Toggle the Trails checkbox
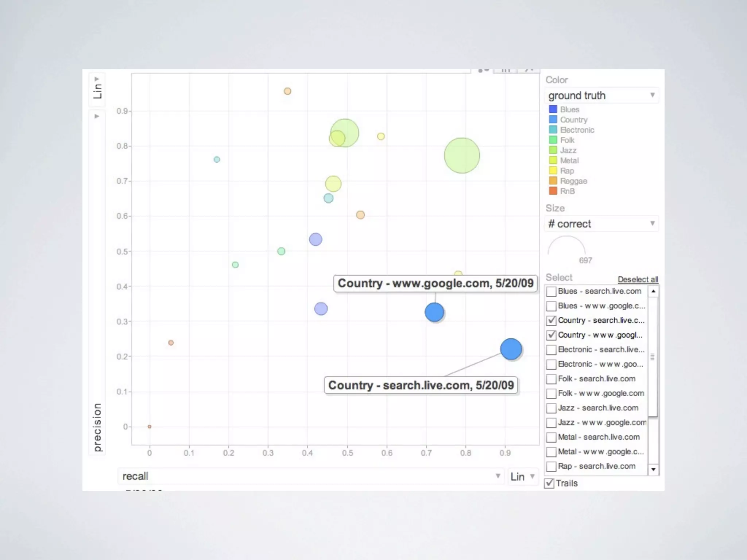 click(x=549, y=483)
